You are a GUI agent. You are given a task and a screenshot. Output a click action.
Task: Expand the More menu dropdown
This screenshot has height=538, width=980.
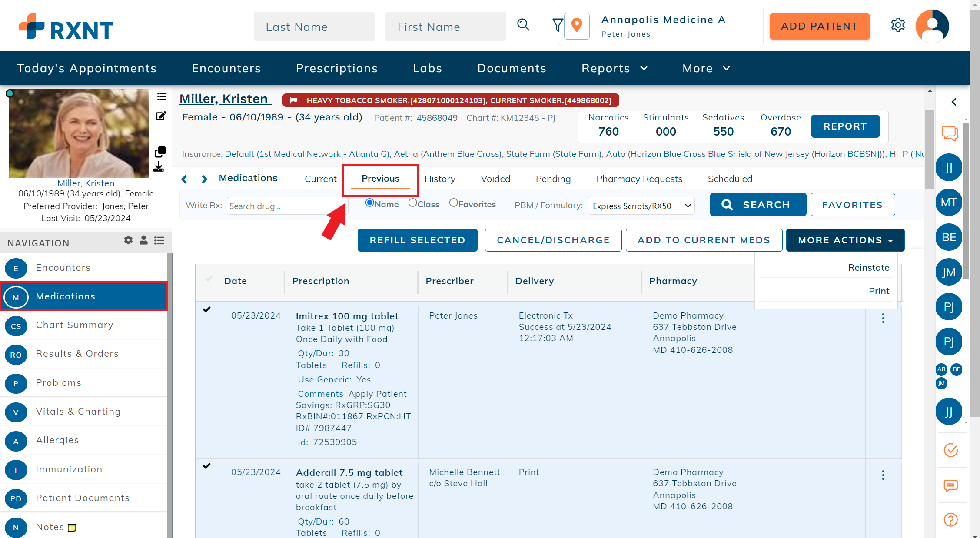pos(706,68)
